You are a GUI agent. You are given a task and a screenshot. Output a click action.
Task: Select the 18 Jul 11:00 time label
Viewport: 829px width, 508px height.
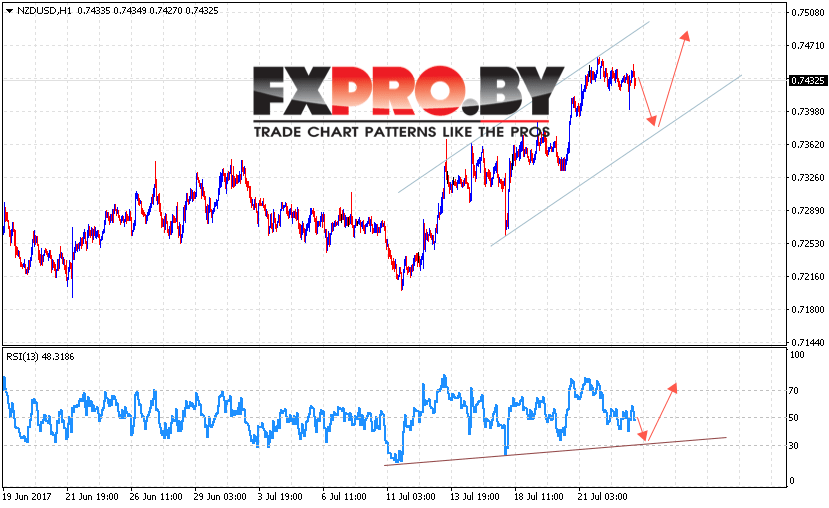point(539,496)
